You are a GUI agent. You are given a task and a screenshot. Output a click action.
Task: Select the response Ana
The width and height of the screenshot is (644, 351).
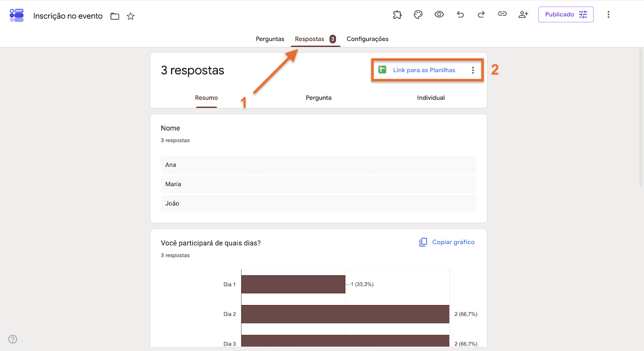318,165
